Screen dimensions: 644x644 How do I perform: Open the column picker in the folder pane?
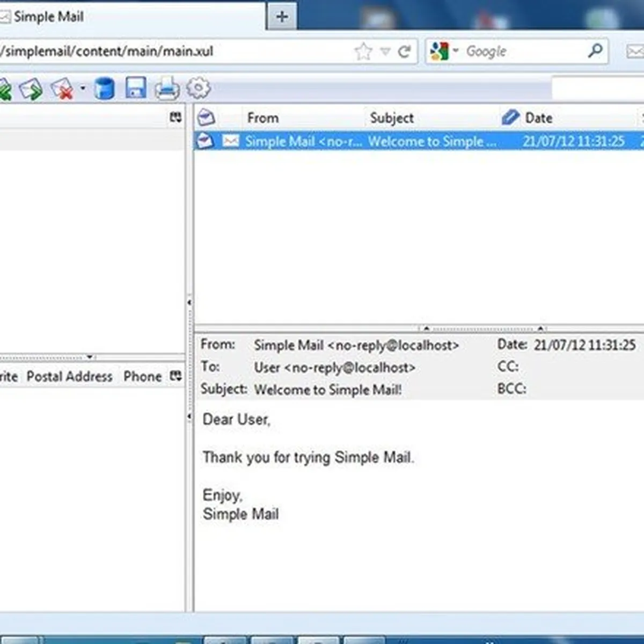tap(175, 117)
